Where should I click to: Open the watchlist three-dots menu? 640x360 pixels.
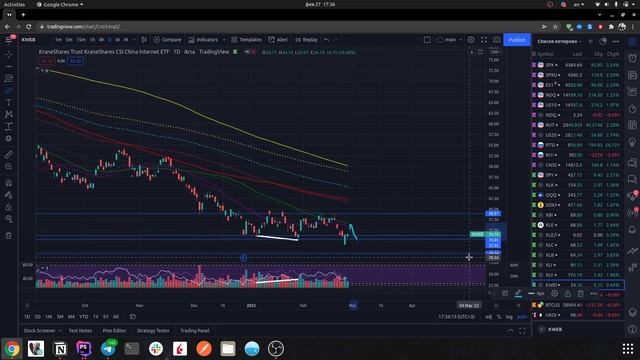[616, 41]
